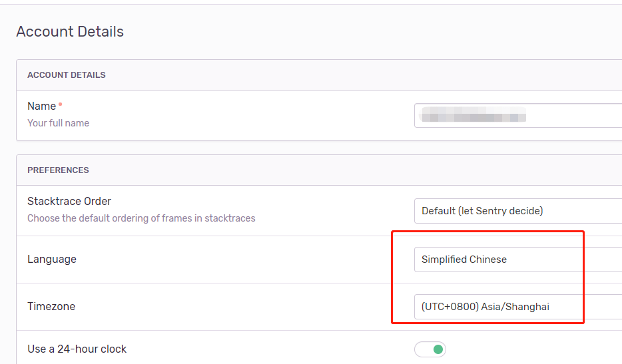622x364 pixels.
Task: Click the 'Use a 24-hour clock' label
Action: click(x=77, y=349)
